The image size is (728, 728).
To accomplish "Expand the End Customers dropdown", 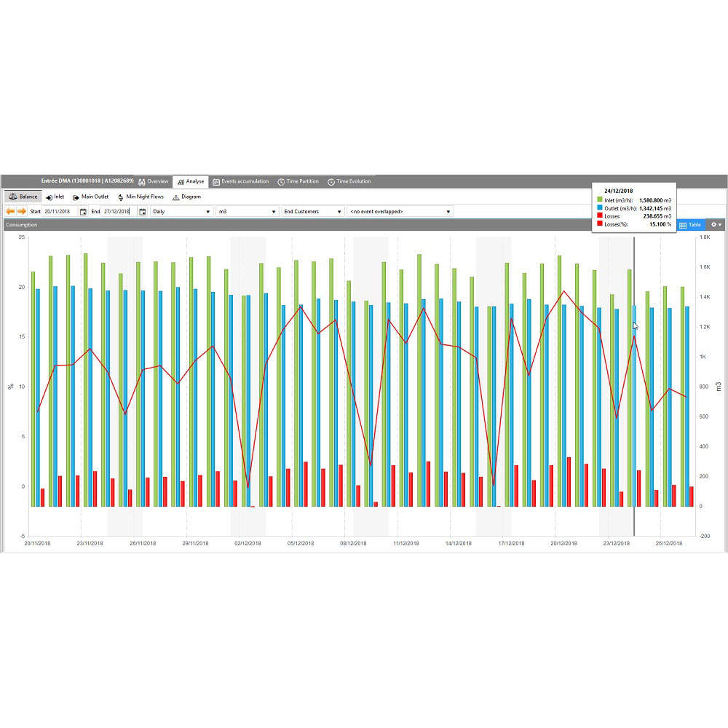I will pos(339,211).
